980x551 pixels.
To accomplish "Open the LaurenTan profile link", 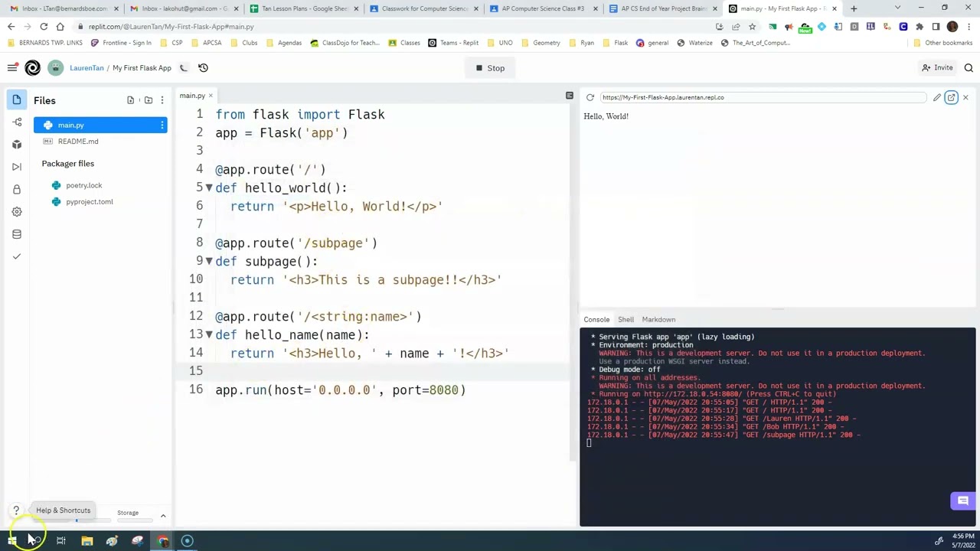I will [87, 68].
